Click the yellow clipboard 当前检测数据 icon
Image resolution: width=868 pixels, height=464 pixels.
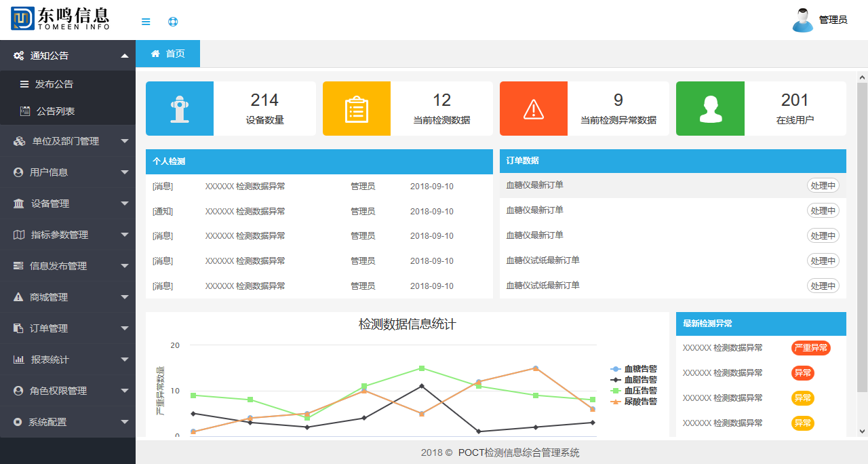point(357,109)
